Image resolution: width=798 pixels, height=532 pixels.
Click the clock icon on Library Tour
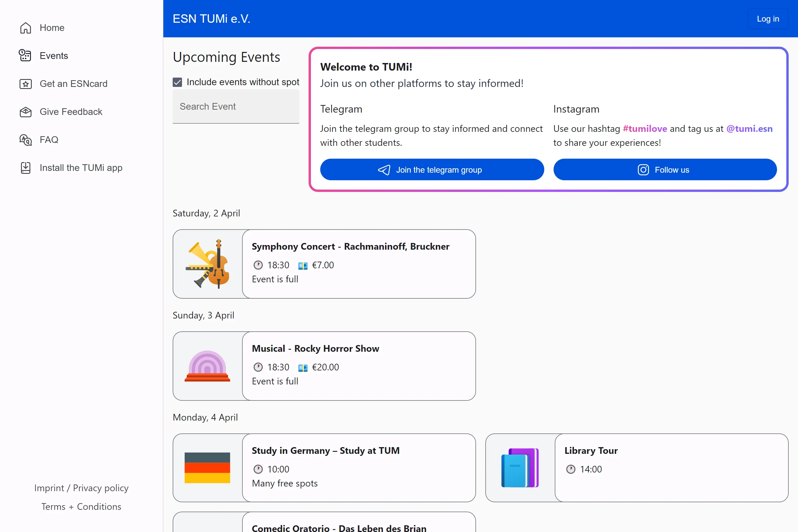pos(571,469)
